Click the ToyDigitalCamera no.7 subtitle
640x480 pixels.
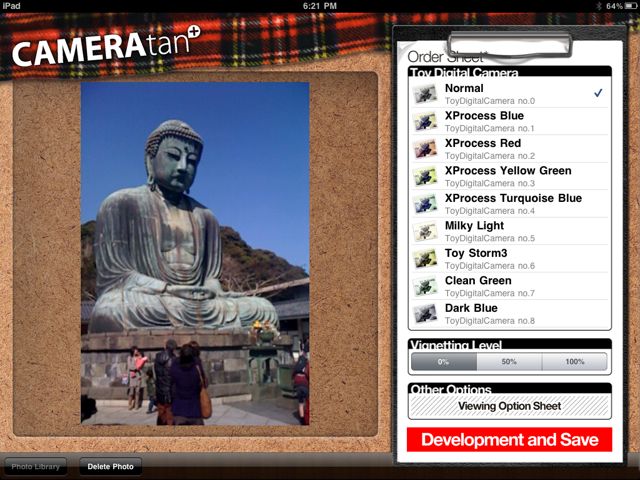pyautogui.click(x=490, y=293)
